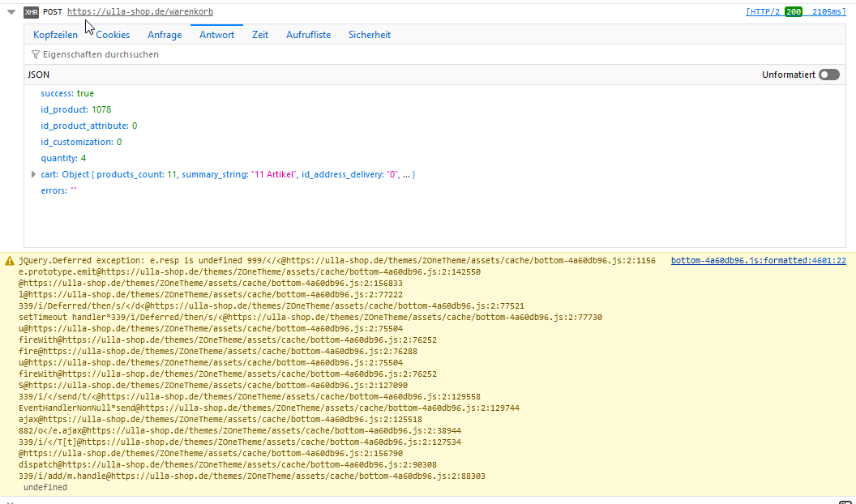Open the ulla-shop.de/warenkorb request URL

click(x=140, y=12)
